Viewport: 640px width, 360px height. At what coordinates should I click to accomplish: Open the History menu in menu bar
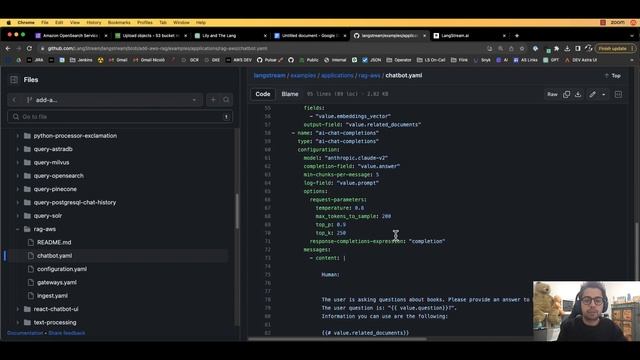tap(93, 22)
